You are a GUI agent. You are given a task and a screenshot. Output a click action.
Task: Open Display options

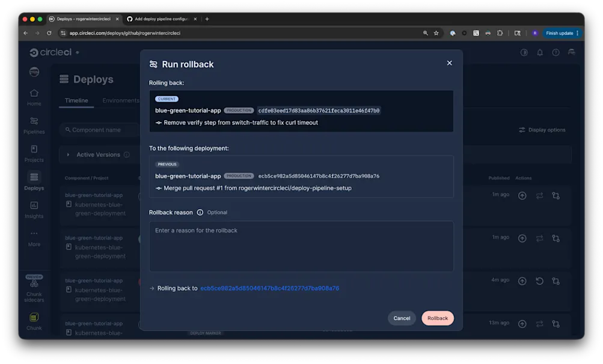pos(542,130)
